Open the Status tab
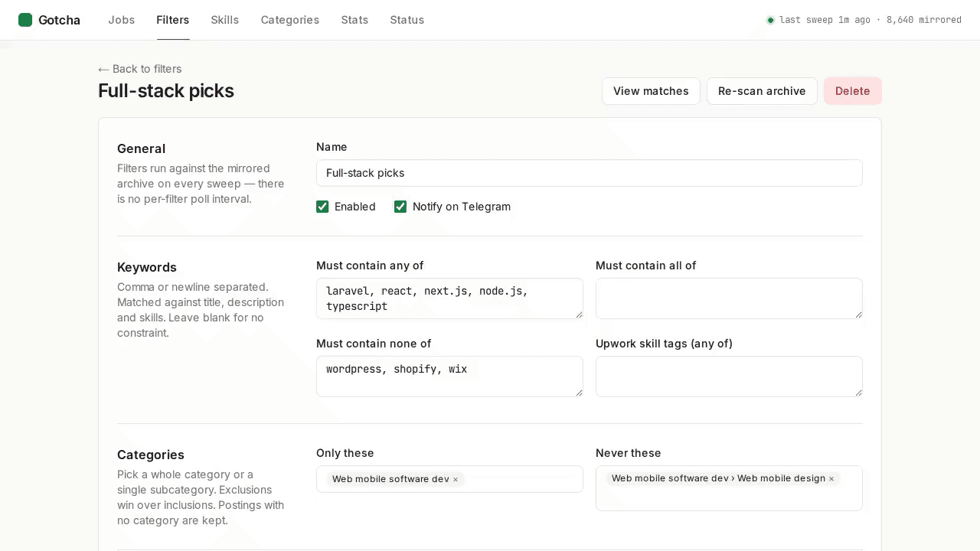This screenshot has height=551, width=980. (x=407, y=20)
